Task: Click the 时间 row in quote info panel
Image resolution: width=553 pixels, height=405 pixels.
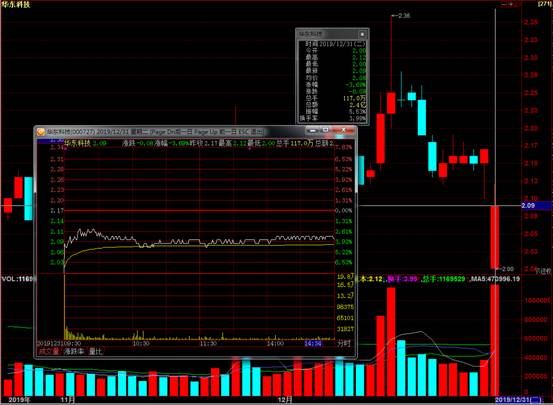Action: (333, 44)
